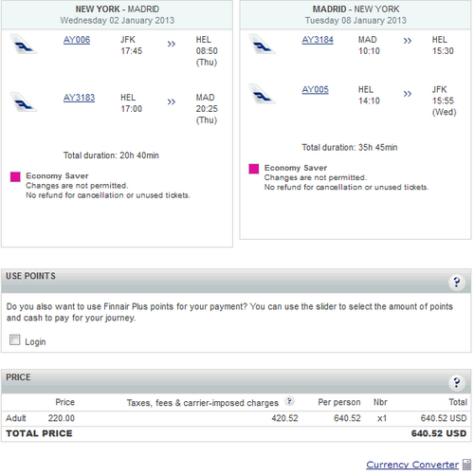Click the calculator icon next to Currency Converter
This screenshot has width=474, height=476.
tap(466, 465)
